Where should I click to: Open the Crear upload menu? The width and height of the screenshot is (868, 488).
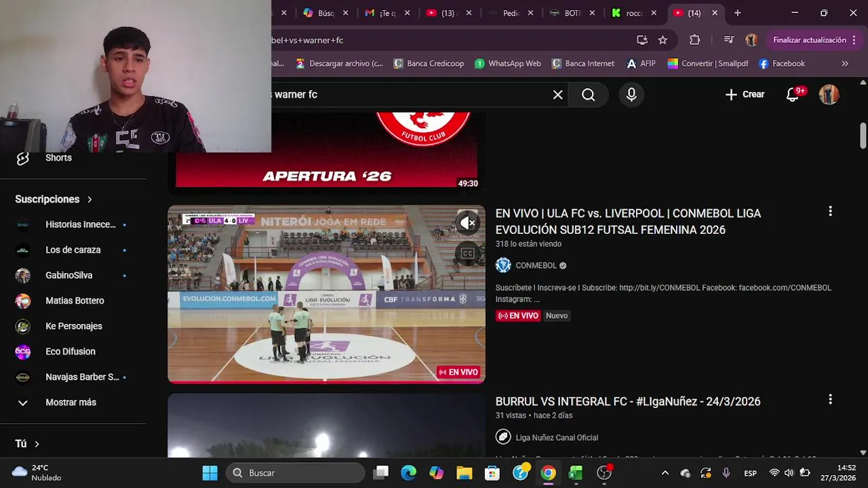pyautogui.click(x=745, y=95)
